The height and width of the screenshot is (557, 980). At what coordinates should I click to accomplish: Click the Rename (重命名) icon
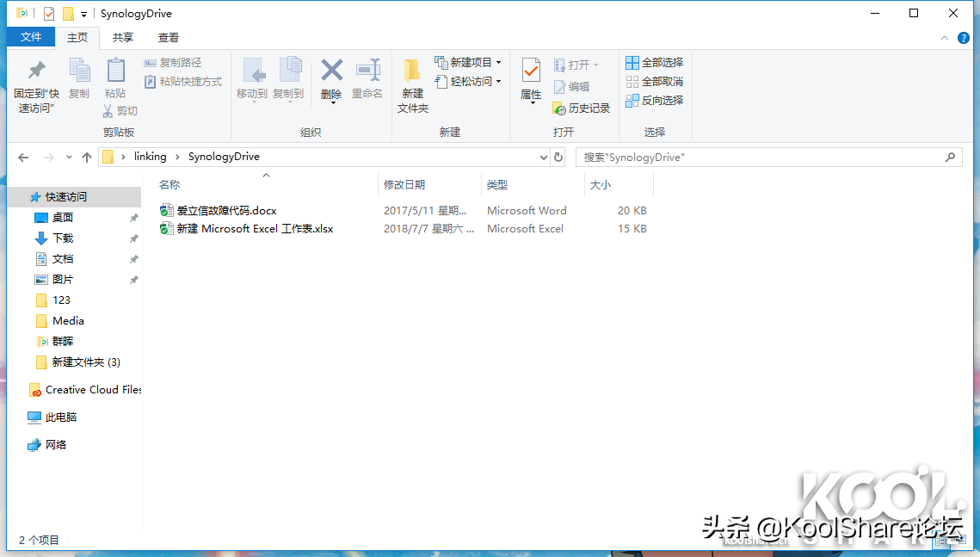tap(367, 71)
